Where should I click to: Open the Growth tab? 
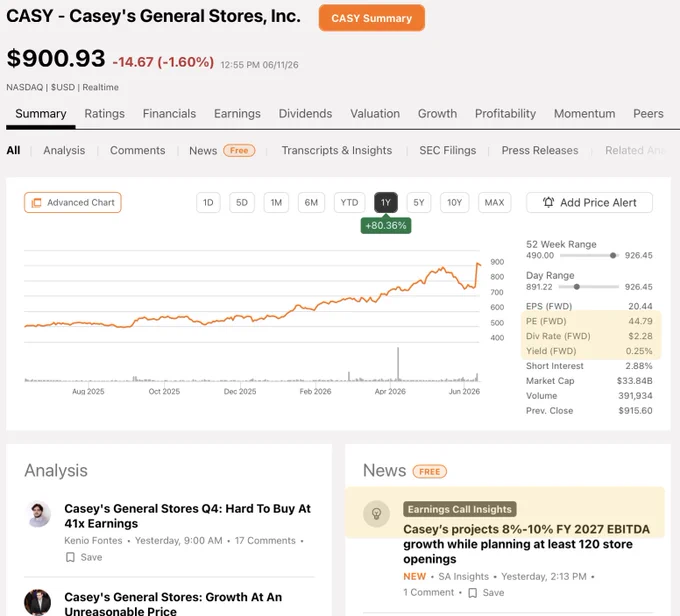(437, 114)
